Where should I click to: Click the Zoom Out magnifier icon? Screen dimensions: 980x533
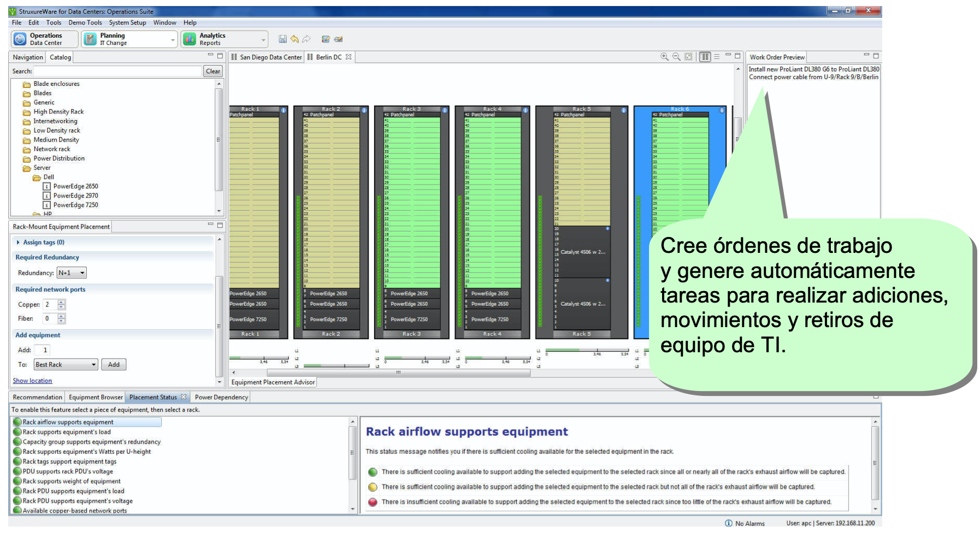[676, 57]
